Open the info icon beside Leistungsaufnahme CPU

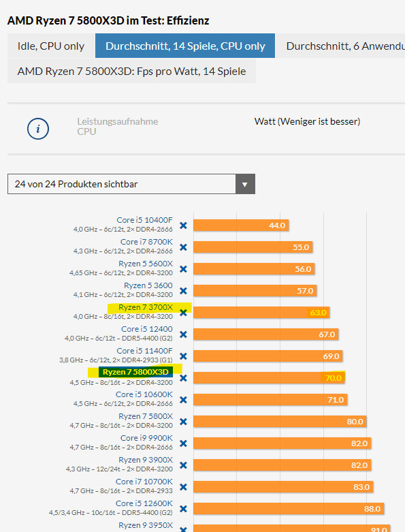(x=38, y=129)
